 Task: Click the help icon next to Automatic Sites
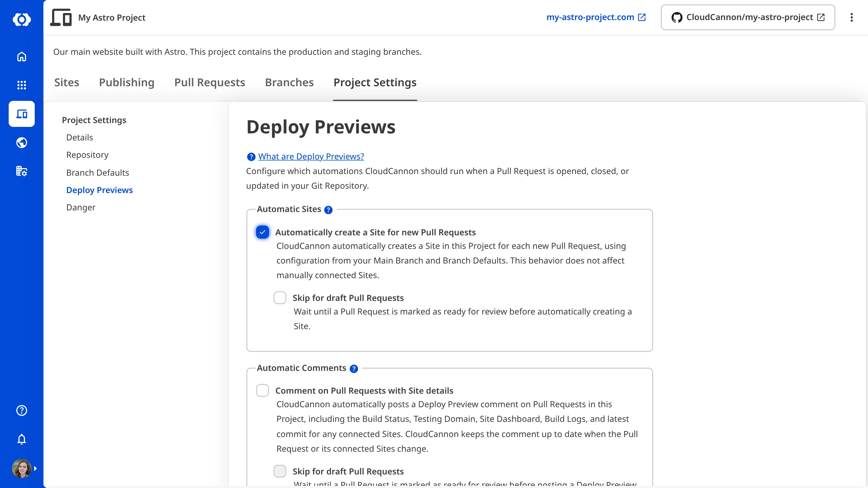328,210
